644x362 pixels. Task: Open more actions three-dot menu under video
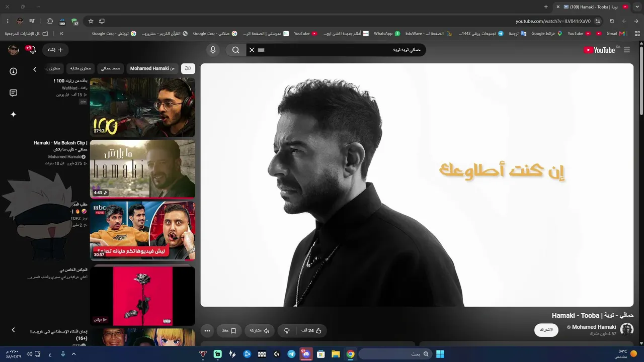click(x=207, y=331)
